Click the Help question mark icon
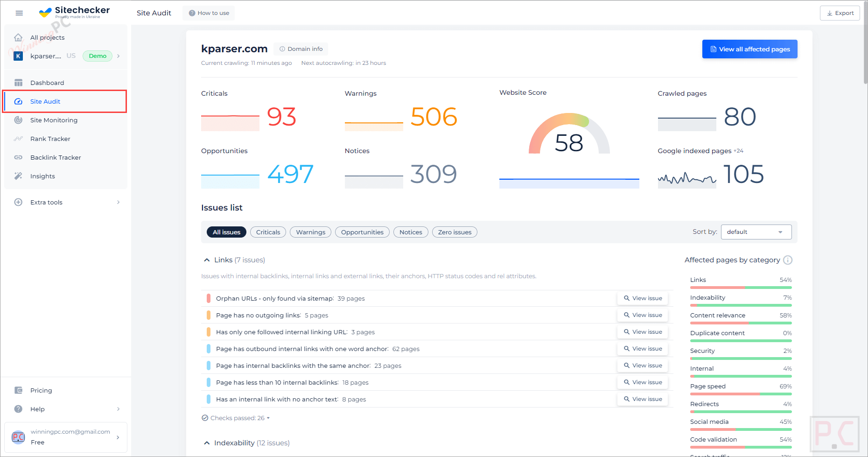Screen dimensions: 868x457 tap(18, 409)
